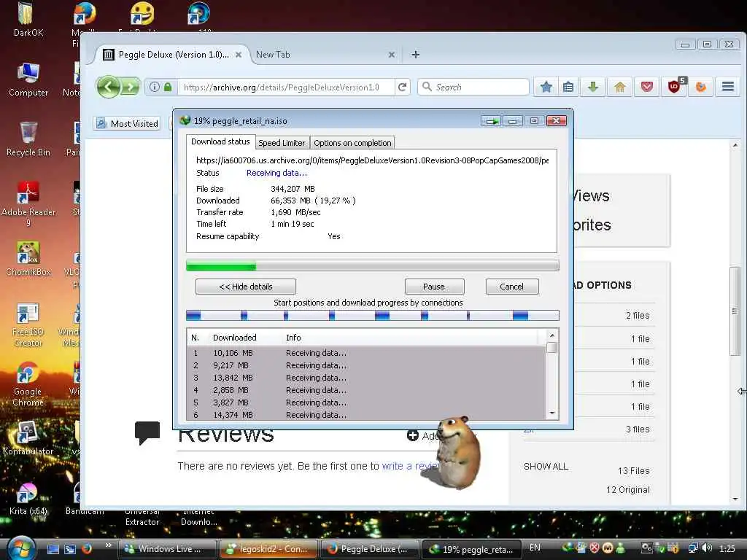Open a new Firefox tab
Viewport: 747px width, 560px height.
tap(415, 54)
